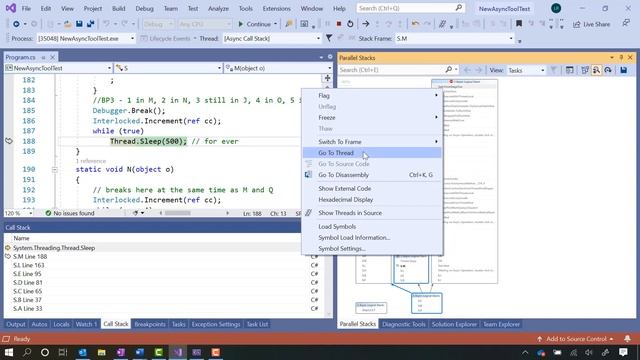
Task: Open the Extensions menu
Action: tap(276, 8)
